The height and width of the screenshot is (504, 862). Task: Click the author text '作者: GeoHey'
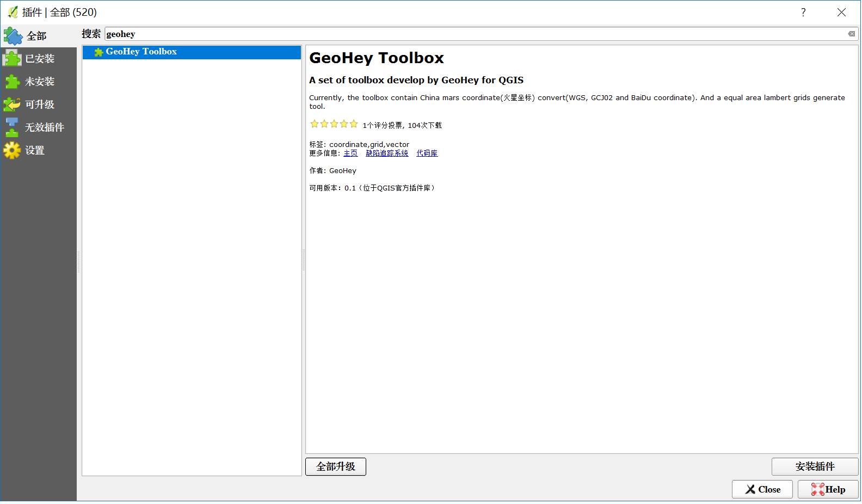click(333, 171)
